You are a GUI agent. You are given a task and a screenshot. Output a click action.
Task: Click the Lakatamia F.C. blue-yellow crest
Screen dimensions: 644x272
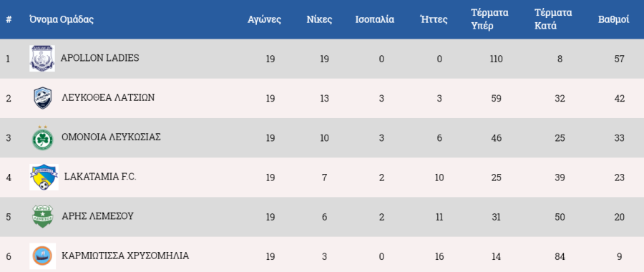click(x=44, y=177)
